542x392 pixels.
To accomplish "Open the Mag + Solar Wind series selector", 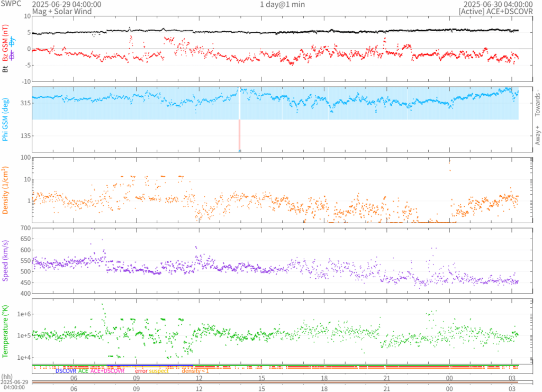I will click(x=62, y=12).
